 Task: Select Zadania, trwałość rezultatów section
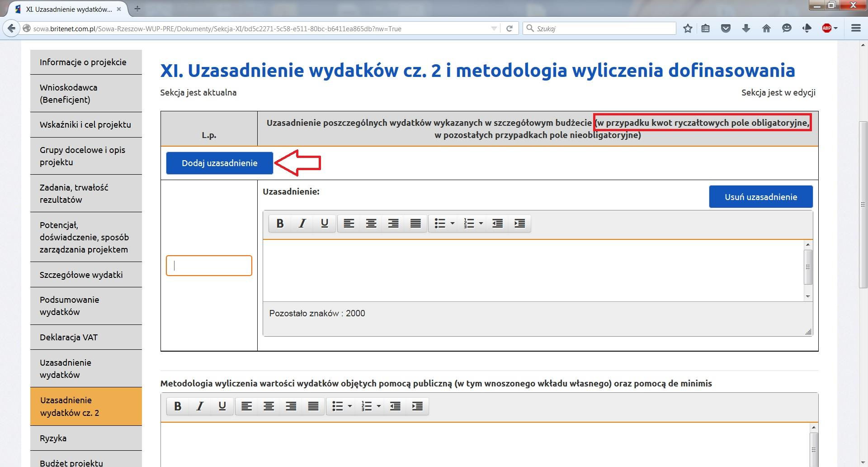86,193
